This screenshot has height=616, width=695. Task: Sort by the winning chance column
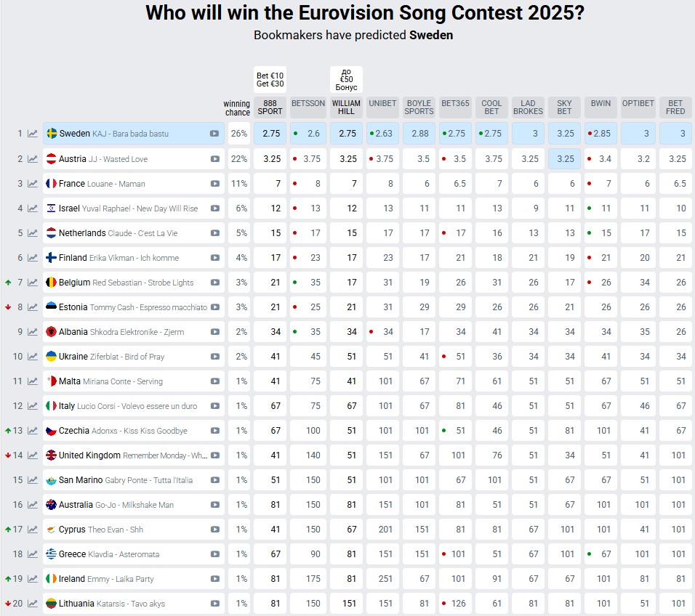point(237,107)
